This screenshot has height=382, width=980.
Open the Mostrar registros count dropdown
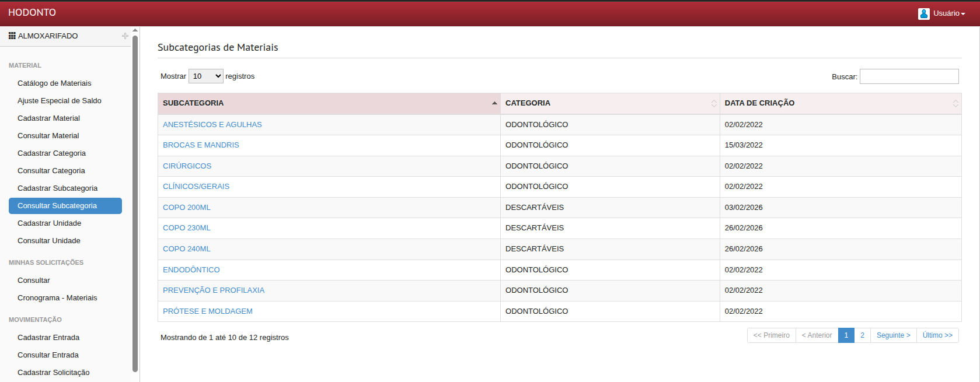[x=205, y=76]
